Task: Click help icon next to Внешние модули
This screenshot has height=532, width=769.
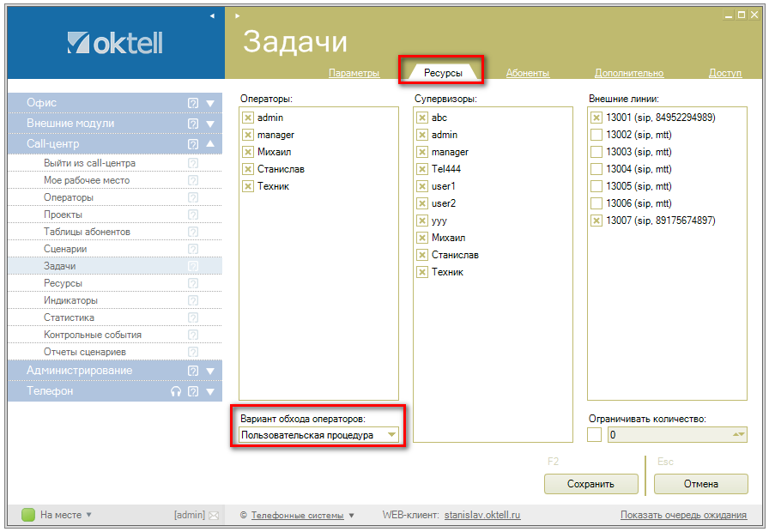Action: point(193,124)
